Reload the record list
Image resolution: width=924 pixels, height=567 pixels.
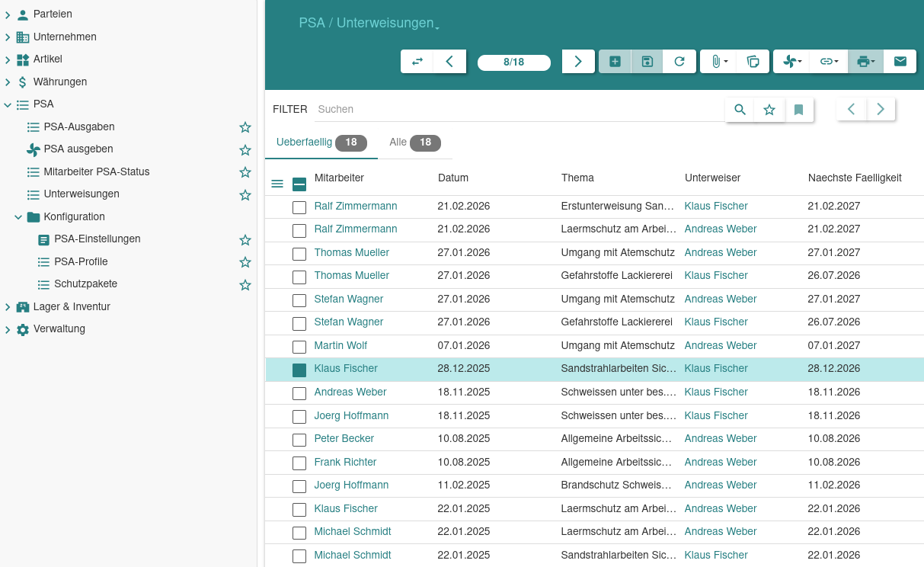coord(679,62)
